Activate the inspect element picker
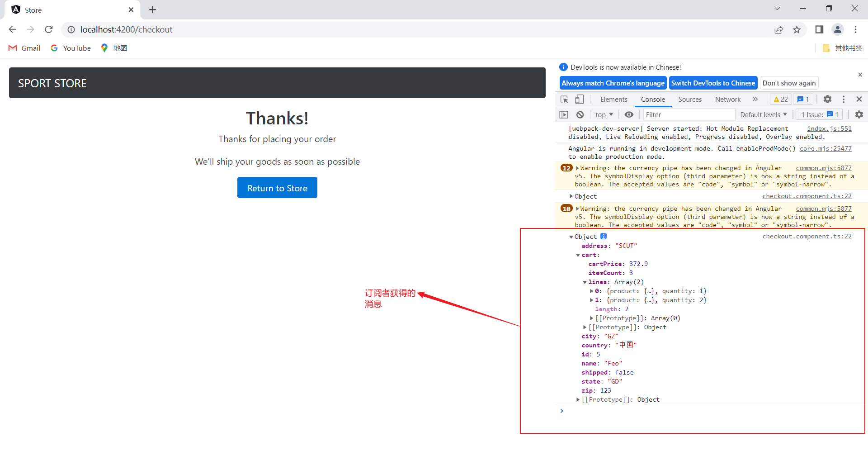Viewport: 868px width, 465px height. tap(564, 99)
